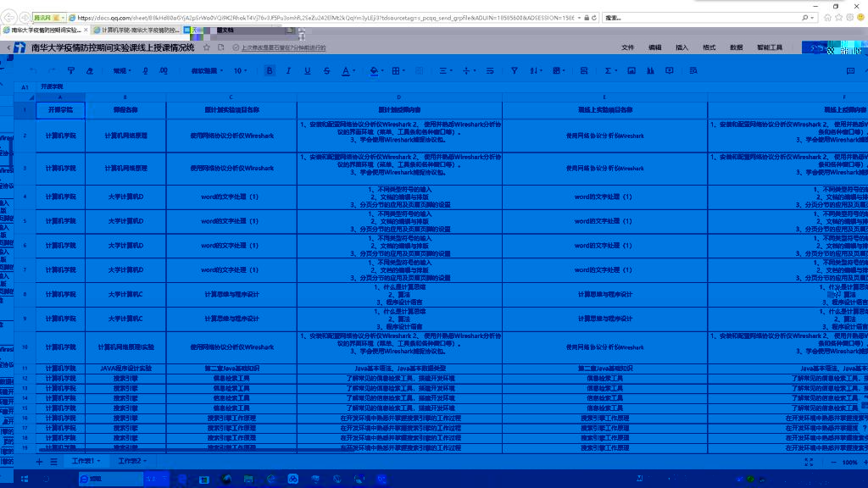
Task: Switch to the second browser tab '计算机学院'
Action: pyautogui.click(x=136, y=30)
